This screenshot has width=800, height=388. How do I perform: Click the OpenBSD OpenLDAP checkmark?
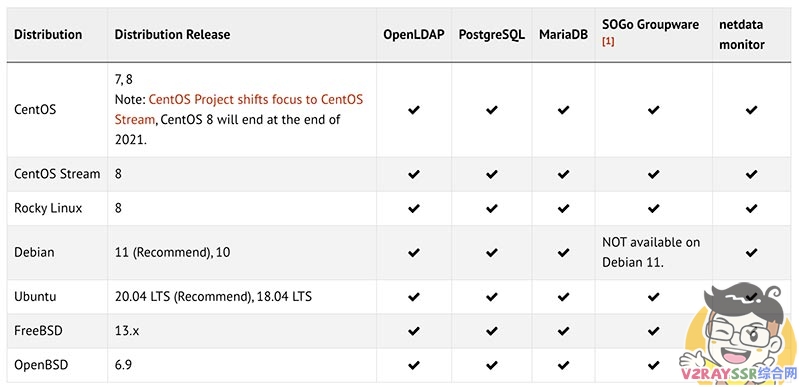414,365
